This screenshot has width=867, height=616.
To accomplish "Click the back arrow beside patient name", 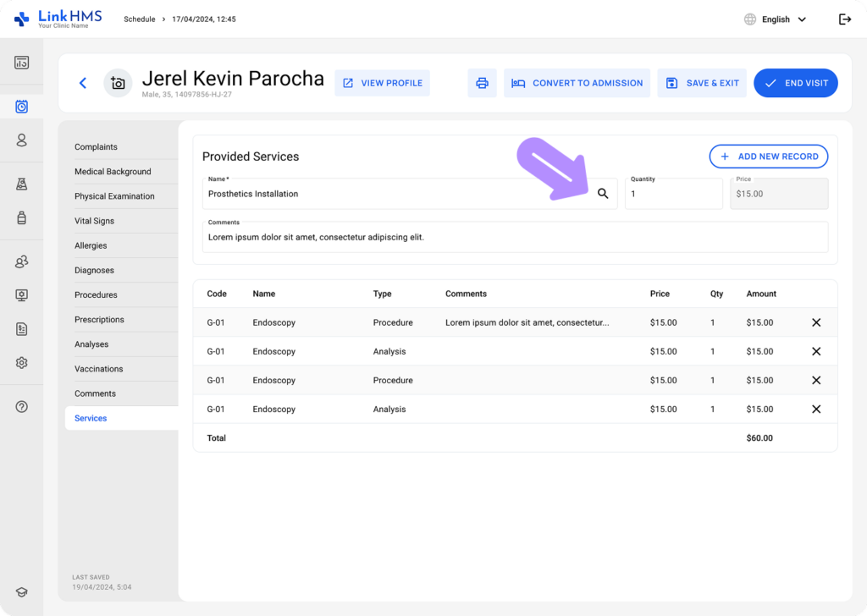I will (x=82, y=83).
